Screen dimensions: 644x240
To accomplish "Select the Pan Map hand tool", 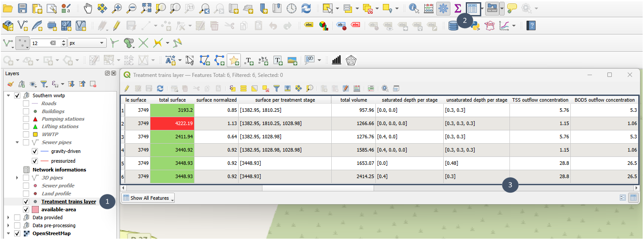I will (x=88, y=8).
